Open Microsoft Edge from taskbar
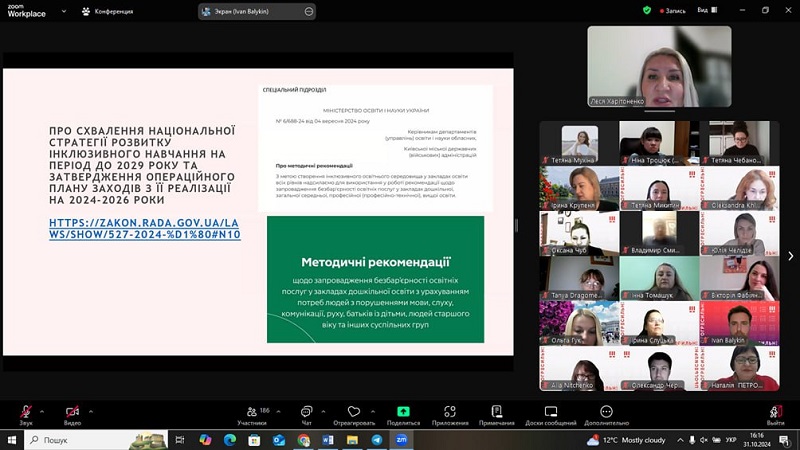 coord(230,440)
